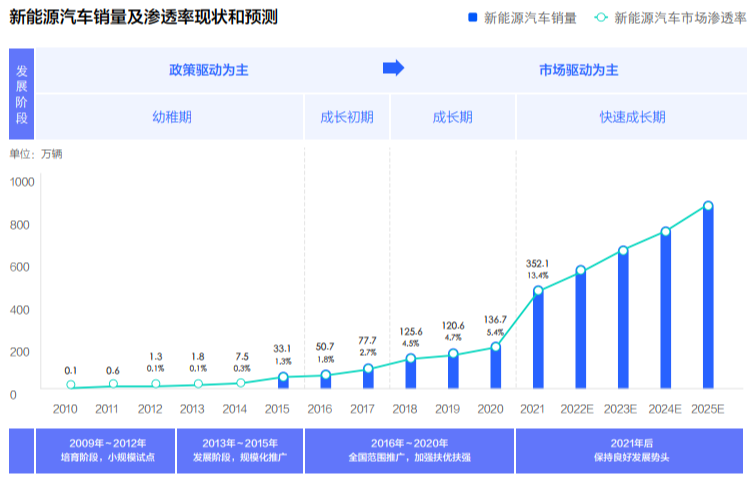Click the 2009年~2012年 培育阶段 footer block
The width and height of the screenshot is (753, 481).
pos(105,451)
